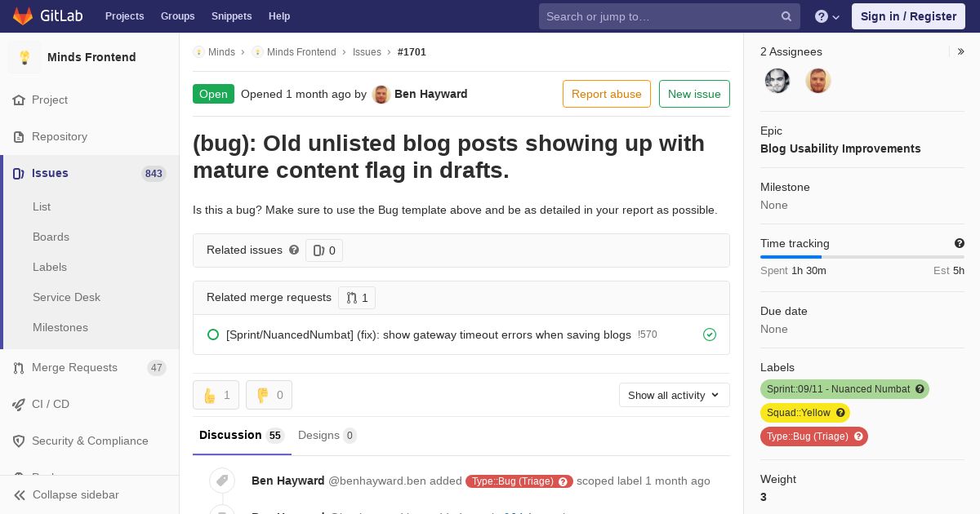Image resolution: width=980 pixels, height=514 pixels.
Task: Open the Boards sidebar item
Action: click(51, 237)
